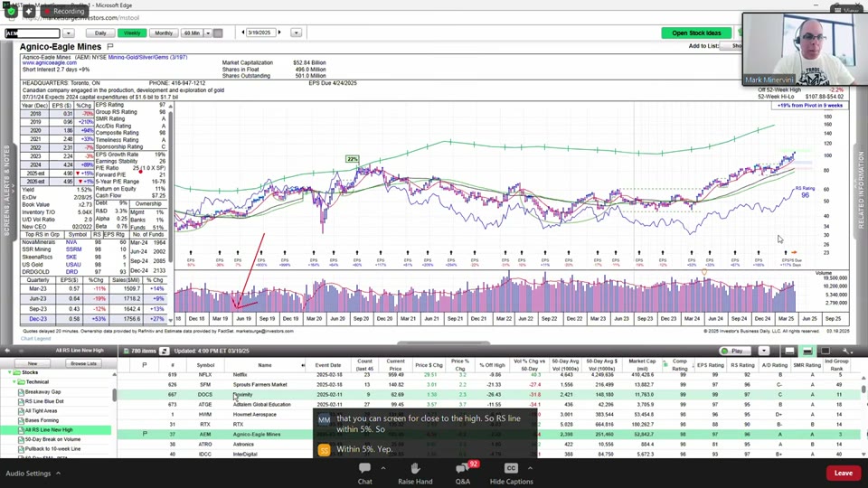The height and width of the screenshot is (488, 868).
Task: Select All Tight Areas list
Action: 41,410
